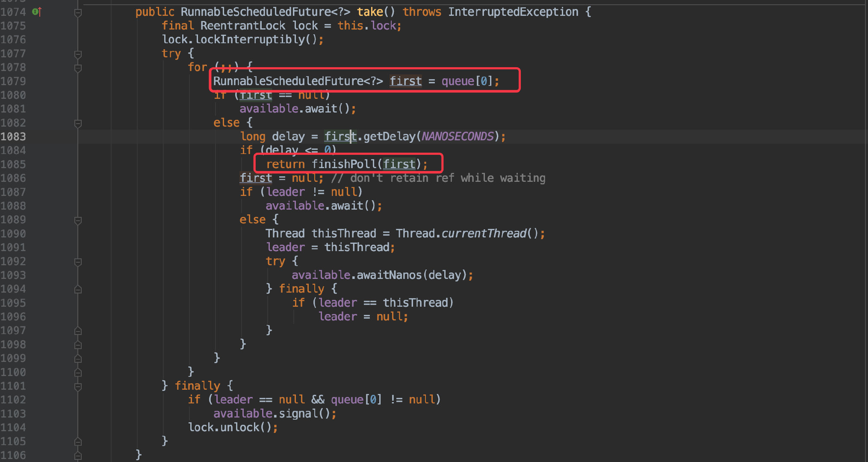Click leader in the "leader != null" condition
The height and width of the screenshot is (462, 868).
(x=285, y=192)
